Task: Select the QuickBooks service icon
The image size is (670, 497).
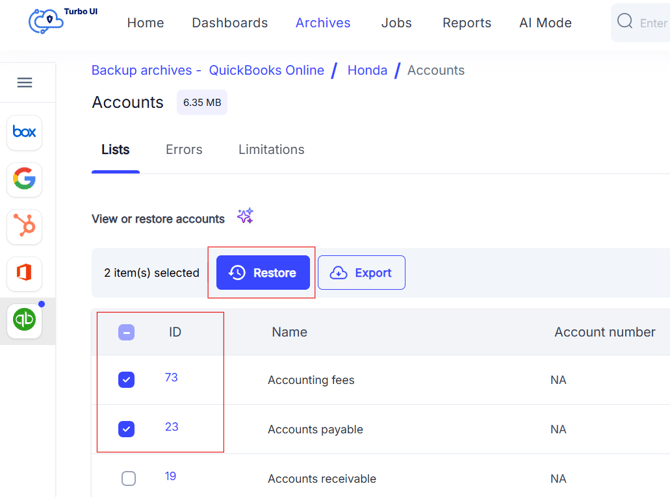Action: [x=25, y=320]
